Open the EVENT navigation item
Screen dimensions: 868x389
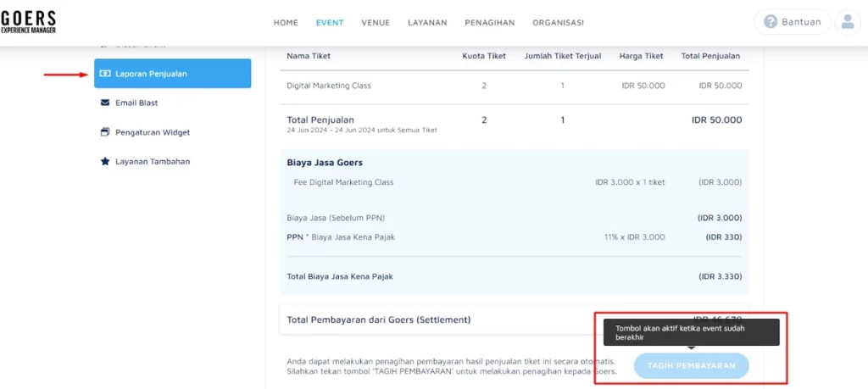(x=330, y=23)
